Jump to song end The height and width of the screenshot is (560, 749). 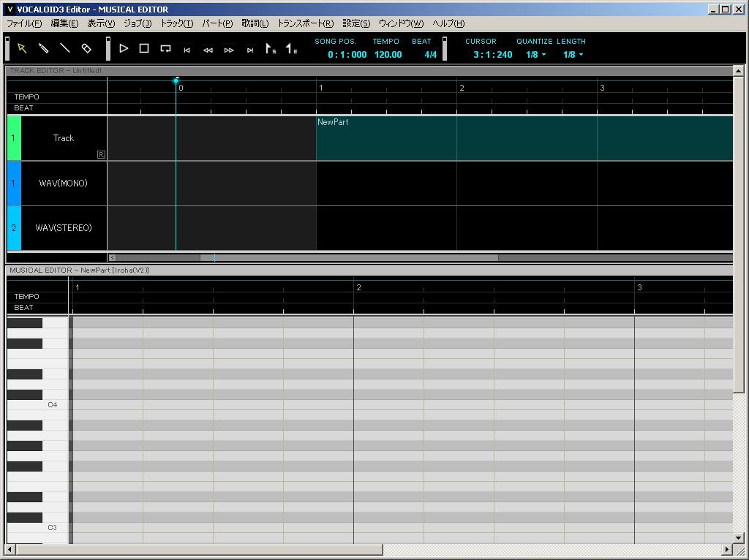[x=250, y=50]
